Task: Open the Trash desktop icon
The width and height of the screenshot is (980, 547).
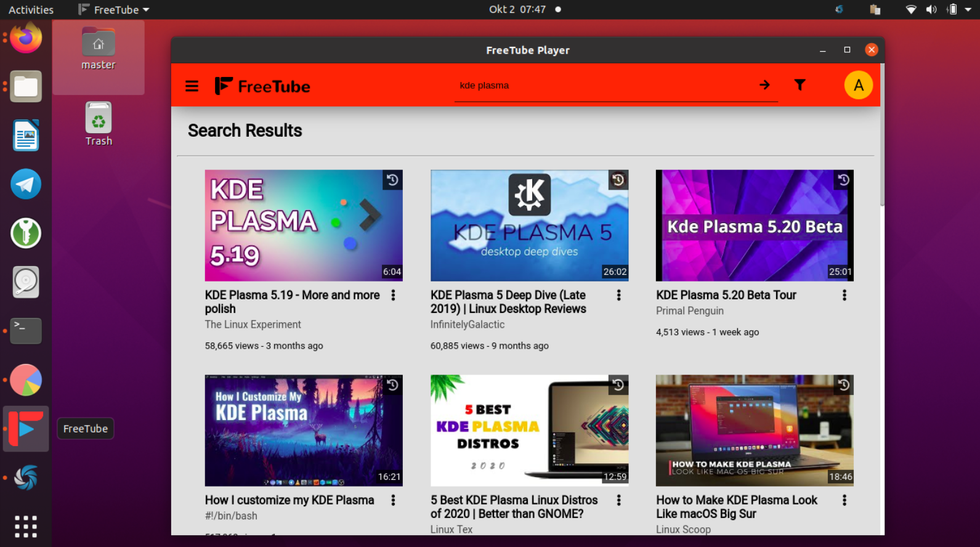Action: pyautogui.click(x=99, y=124)
